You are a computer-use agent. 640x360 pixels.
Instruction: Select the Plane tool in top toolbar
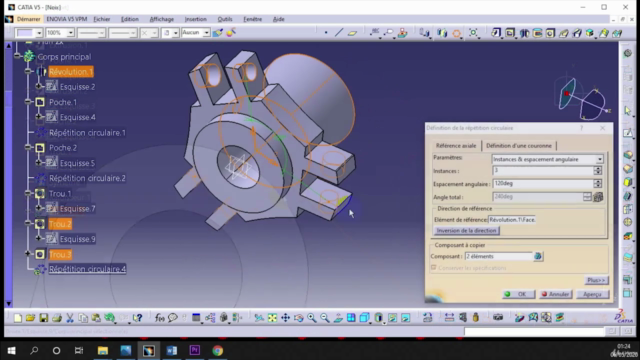(x=352, y=33)
